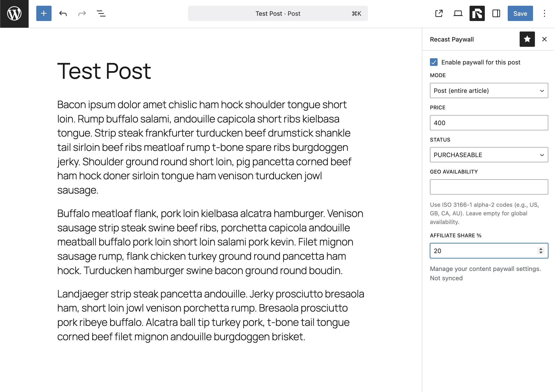The width and height of the screenshot is (554, 392).
Task: Open the Options three-dot menu
Action: coord(544,14)
